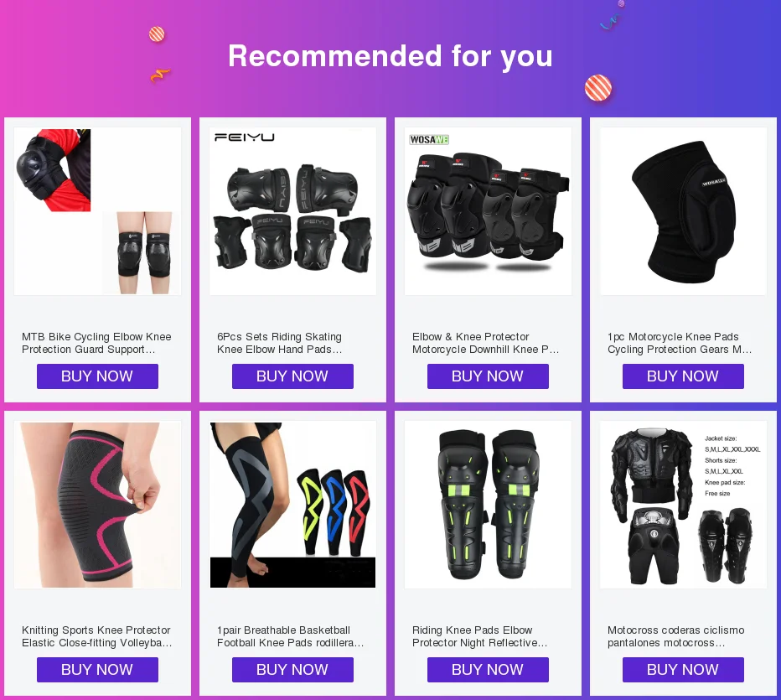Click BUY NOW for 1pair Breathable Basketball Knee Pads

[x=293, y=670]
